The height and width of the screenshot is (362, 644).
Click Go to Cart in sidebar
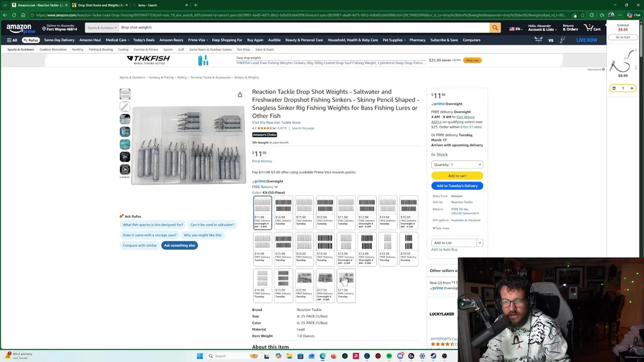[x=622, y=37]
